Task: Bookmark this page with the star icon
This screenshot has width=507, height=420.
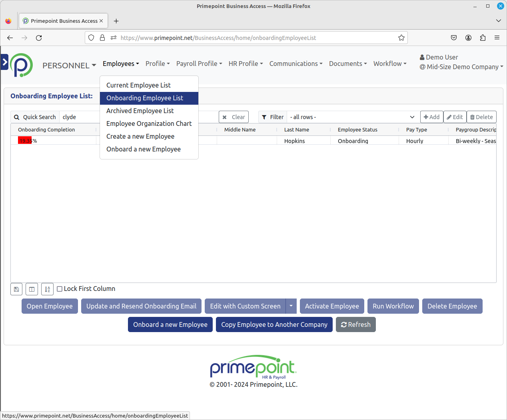Action: pyautogui.click(x=401, y=38)
